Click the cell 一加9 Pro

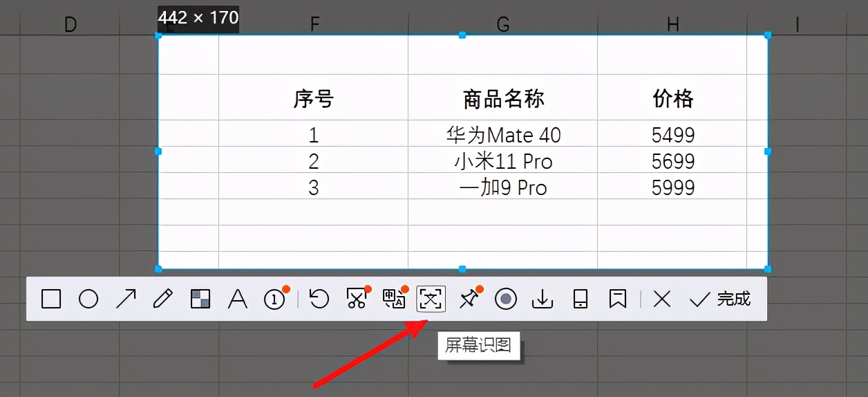(x=503, y=187)
